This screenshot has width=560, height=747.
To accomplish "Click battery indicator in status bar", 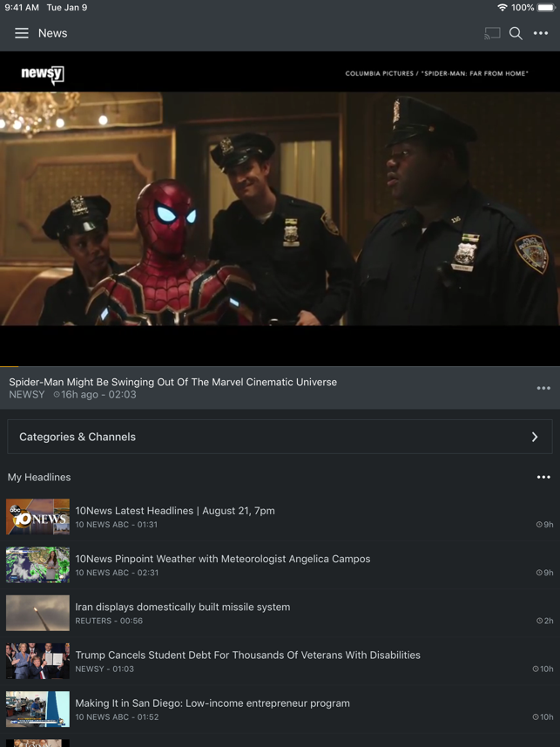I will pos(546,8).
